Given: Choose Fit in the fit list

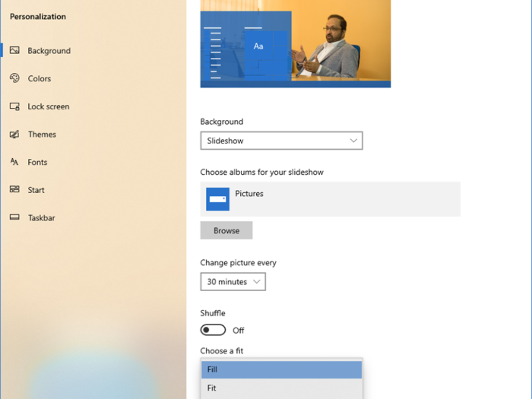Looking at the screenshot, I should 282,388.
